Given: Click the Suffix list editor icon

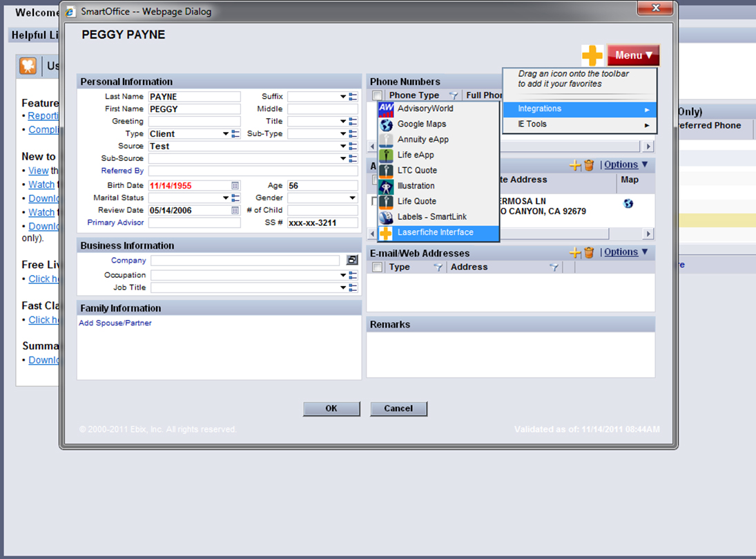Looking at the screenshot, I should click(353, 97).
